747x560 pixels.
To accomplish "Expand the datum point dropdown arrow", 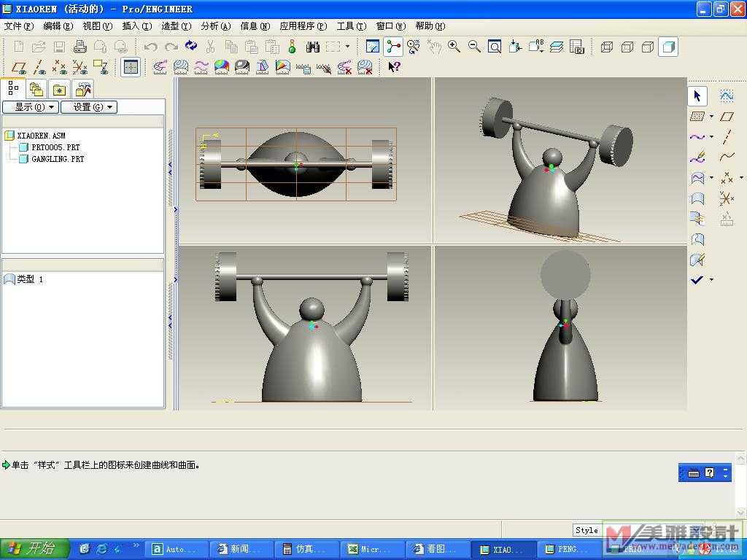I will pos(741,178).
